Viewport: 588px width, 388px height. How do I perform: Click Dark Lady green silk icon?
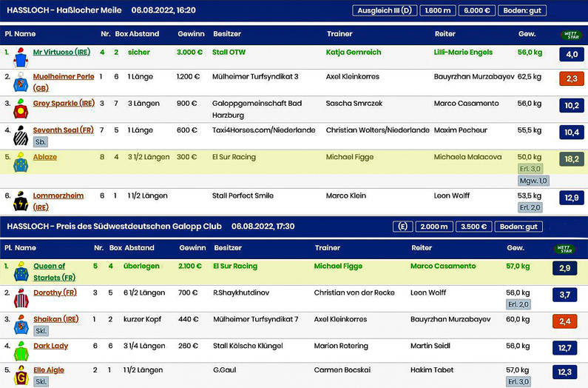[x=21, y=351]
